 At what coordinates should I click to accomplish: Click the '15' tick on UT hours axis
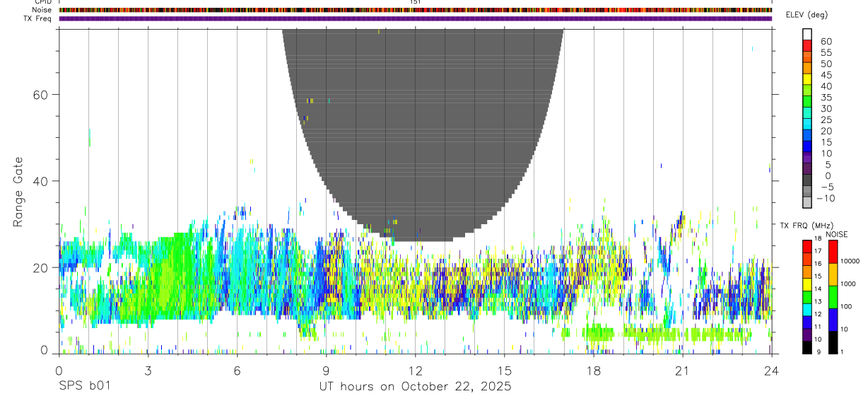point(504,371)
